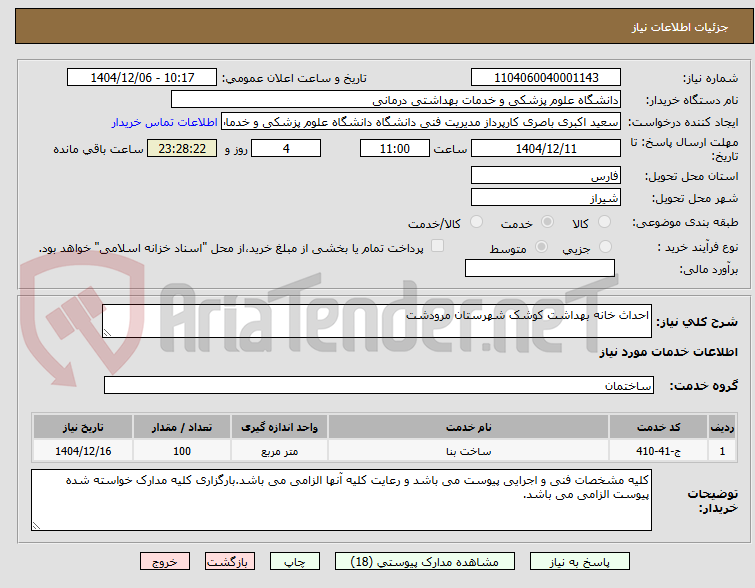Open اطلاعات تماس خریدار link
755x588 pixels.
(x=165, y=122)
